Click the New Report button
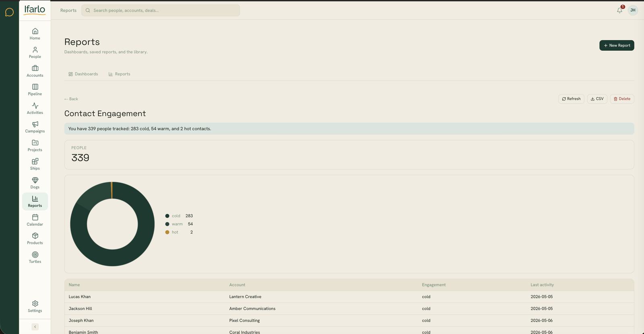The height and width of the screenshot is (334, 644). pos(617,45)
